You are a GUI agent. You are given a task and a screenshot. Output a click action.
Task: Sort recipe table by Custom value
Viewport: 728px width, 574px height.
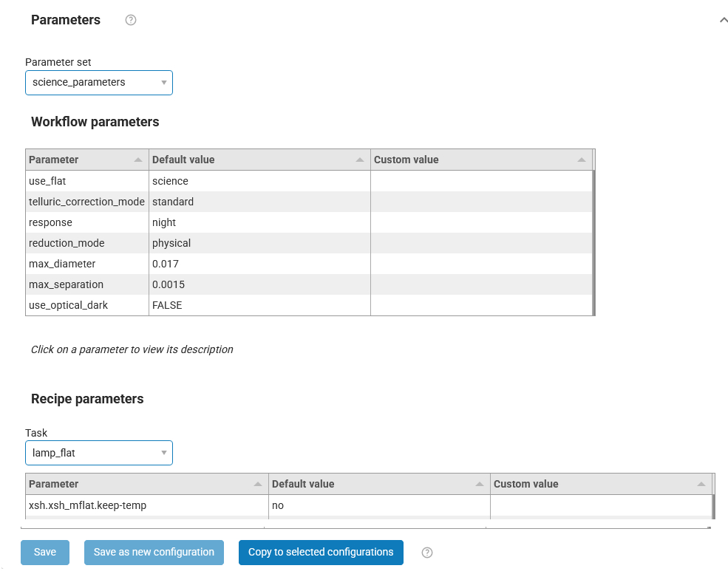[x=602, y=484]
